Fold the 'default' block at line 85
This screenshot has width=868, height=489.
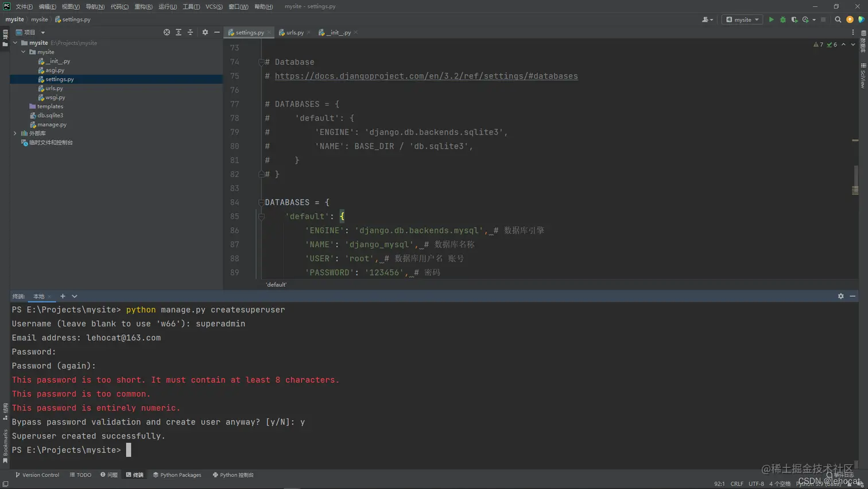point(261,217)
